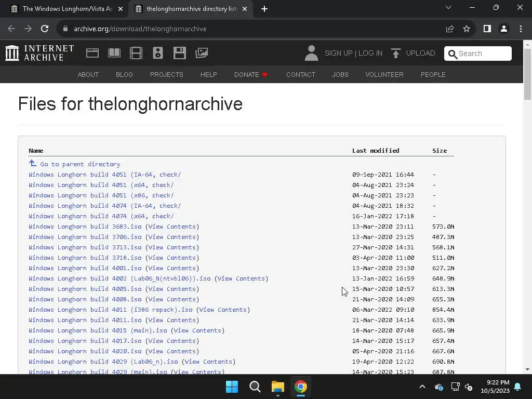Open File Explorer from taskbar
The image size is (532, 399).
(277, 387)
